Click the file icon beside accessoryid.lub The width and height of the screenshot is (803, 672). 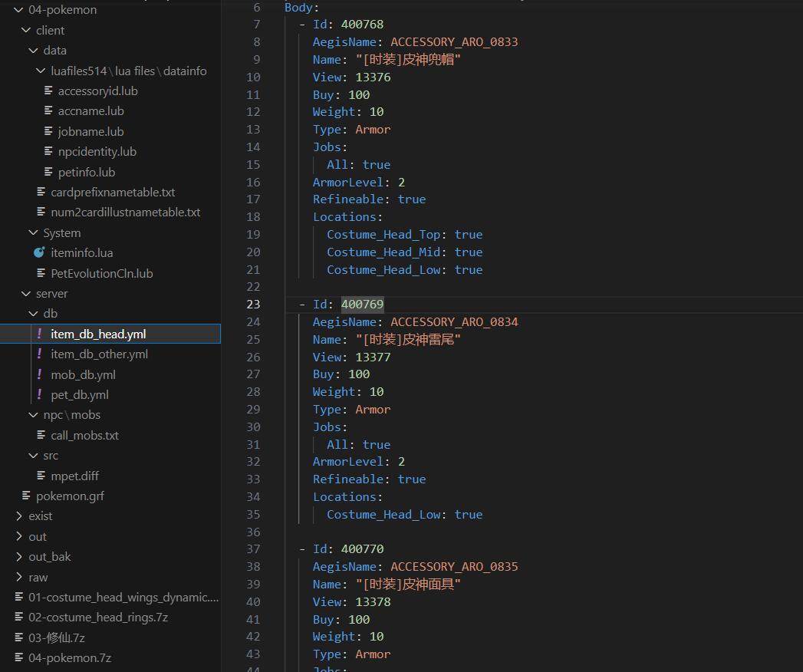[48, 91]
